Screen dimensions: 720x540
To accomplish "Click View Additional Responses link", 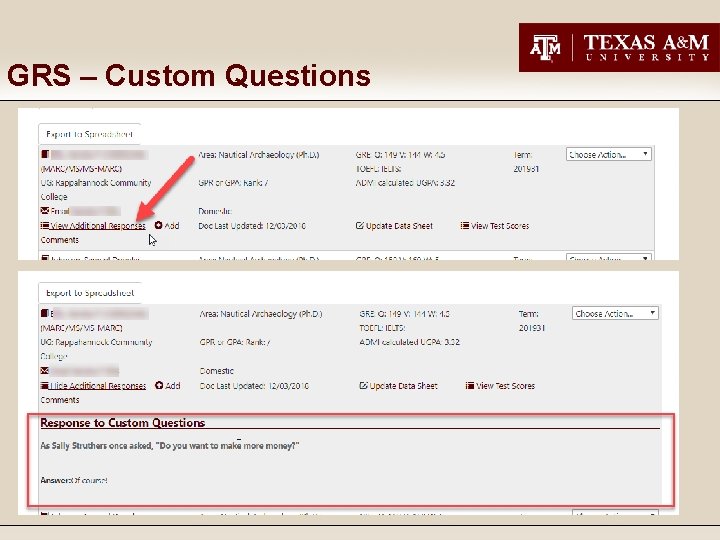I will click(x=98, y=225).
